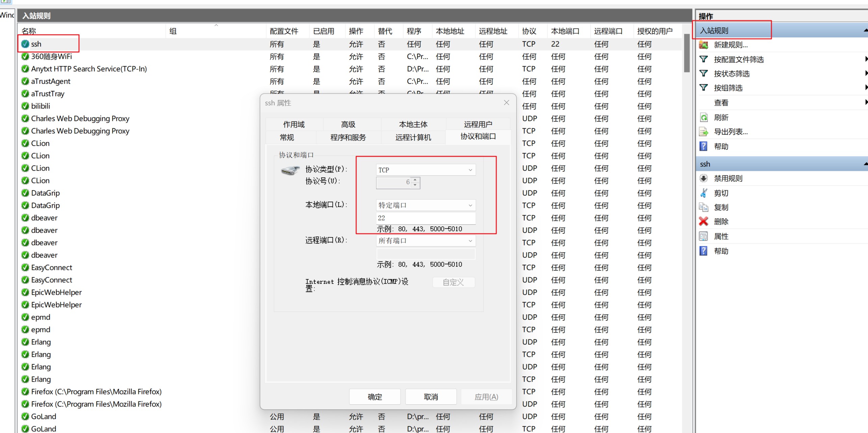Increase 协议号 with the up spinner
Viewport: 868px width, 433px height.
(416, 180)
